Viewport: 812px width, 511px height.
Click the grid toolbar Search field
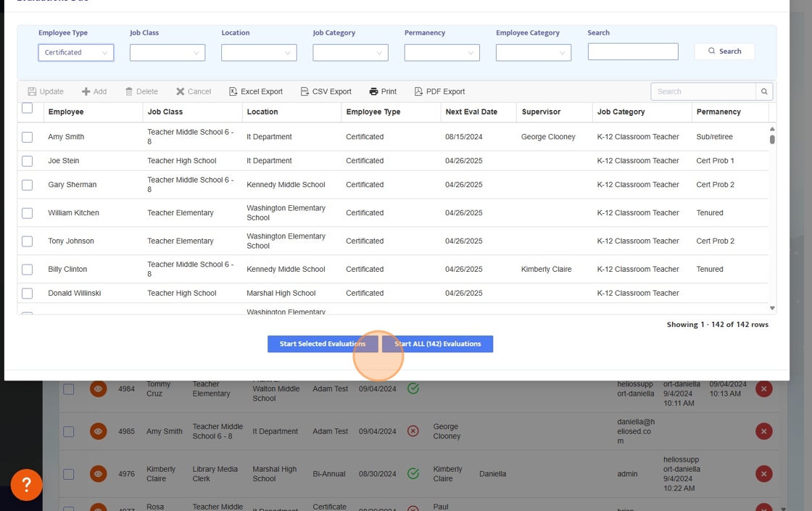tap(703, 91)
